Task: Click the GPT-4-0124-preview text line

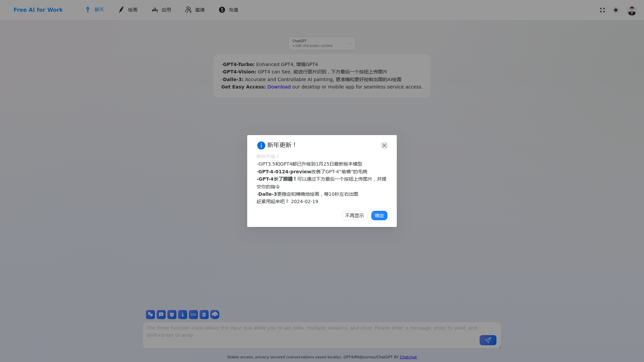Action: [312, 172]
